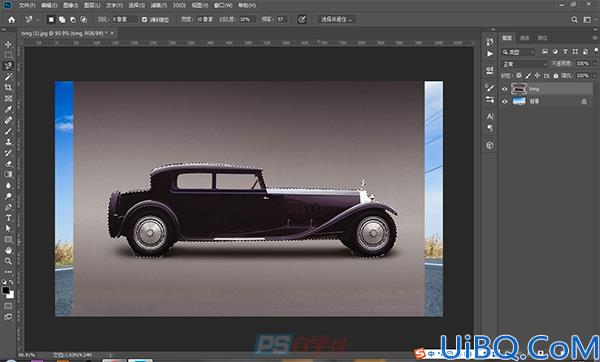This screenshot has width=600, height=362.
Task: Open the 3D panel cube icon
Action: point(490,145)
